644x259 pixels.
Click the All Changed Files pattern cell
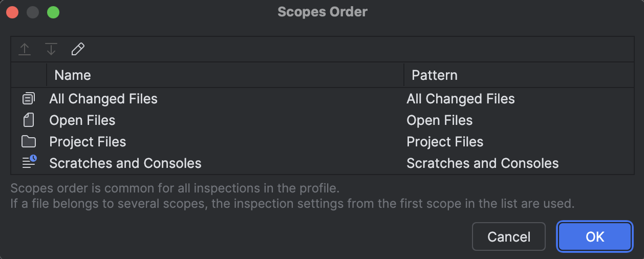[x=461, y=99]
